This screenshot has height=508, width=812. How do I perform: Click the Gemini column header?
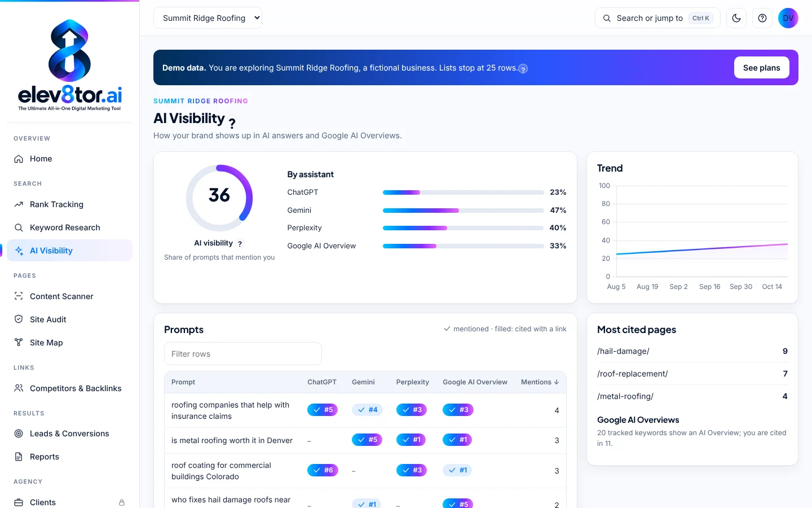tap(363, 382)
